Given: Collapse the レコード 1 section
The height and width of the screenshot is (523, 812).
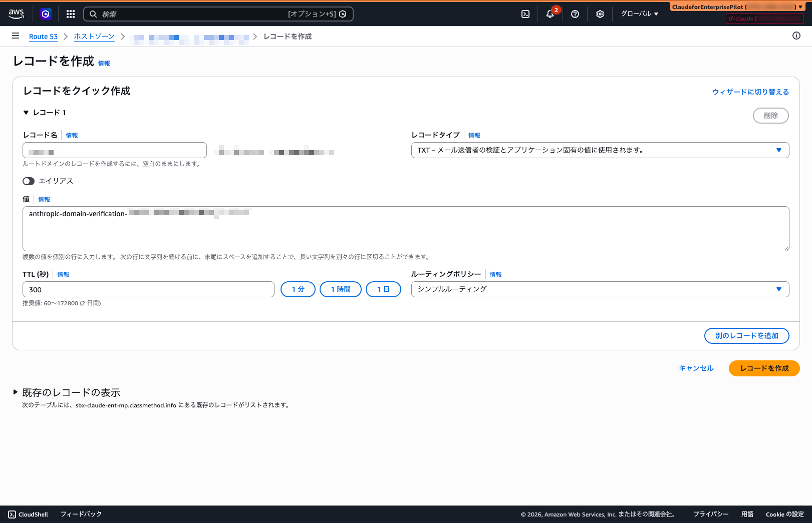Looking at the screenshot, I should point(26,113).
